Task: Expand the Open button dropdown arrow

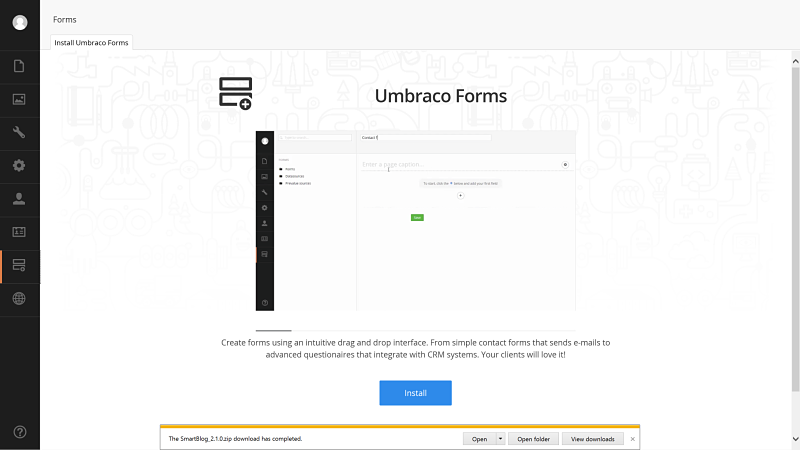Action: point(501,438)
